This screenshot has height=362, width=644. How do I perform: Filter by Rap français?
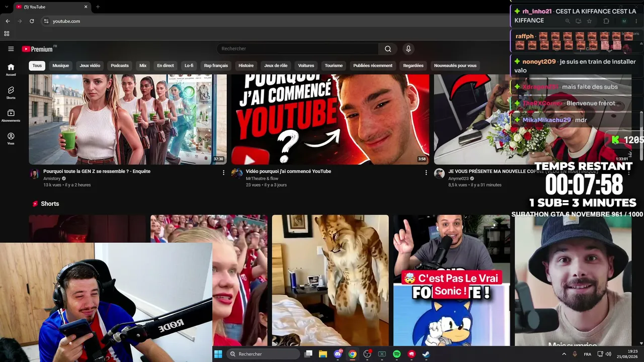click(x=216, y=65)
